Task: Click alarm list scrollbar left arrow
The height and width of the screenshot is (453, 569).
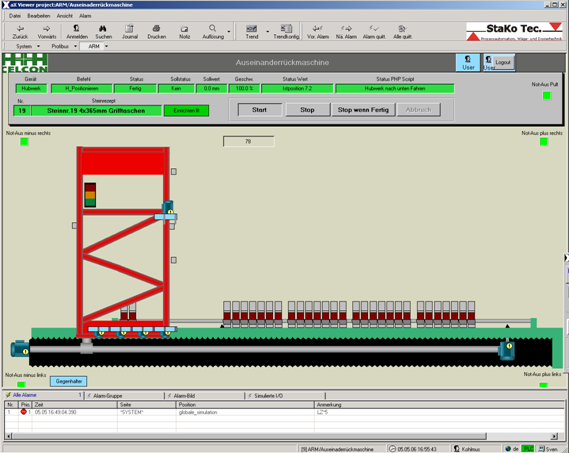Action: (8, 436)
